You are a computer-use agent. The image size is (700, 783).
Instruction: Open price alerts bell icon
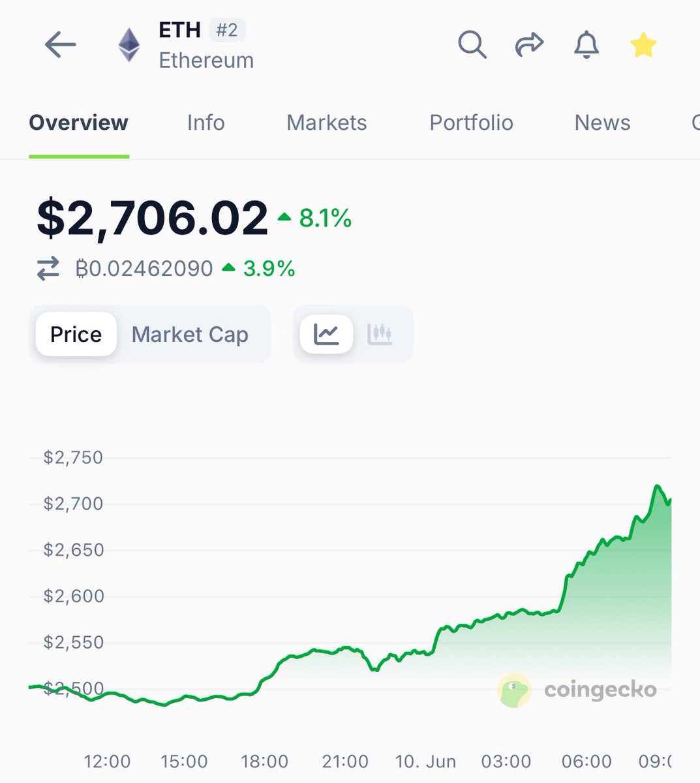click(586, 45)
